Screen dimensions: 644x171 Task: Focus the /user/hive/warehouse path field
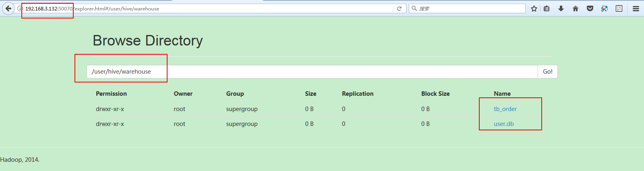[x=312, y=72]
